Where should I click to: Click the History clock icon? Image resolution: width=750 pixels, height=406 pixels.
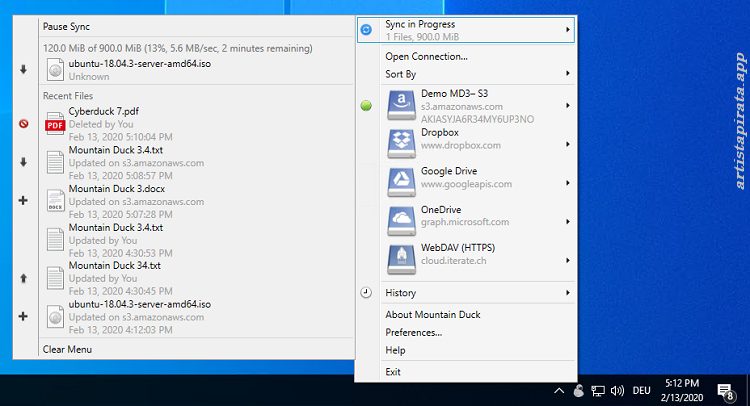(x=366, y=293)
